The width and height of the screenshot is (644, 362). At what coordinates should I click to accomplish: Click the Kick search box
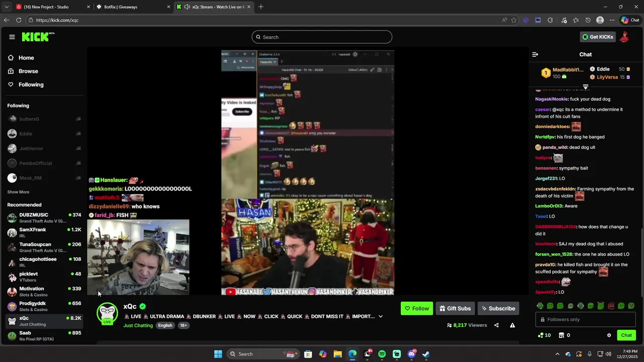click(322, 37)
